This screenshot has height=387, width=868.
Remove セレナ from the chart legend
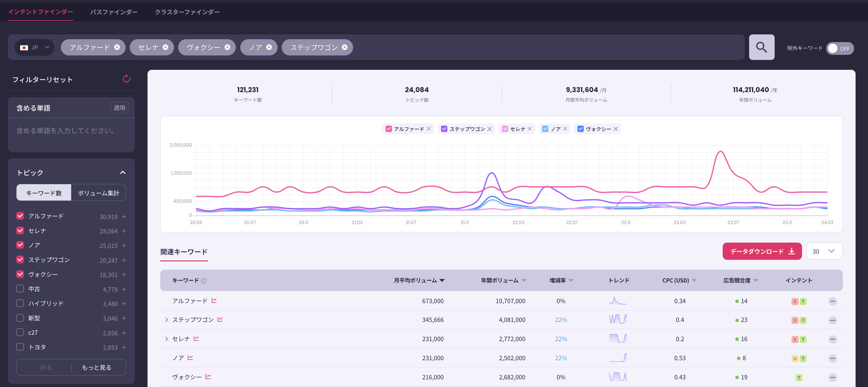tap(530, 129)
